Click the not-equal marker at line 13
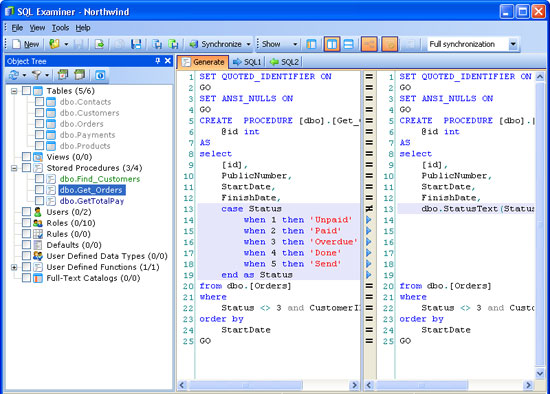Image resolution: width=550 pixels, height=394 pixels. point(369,209)
